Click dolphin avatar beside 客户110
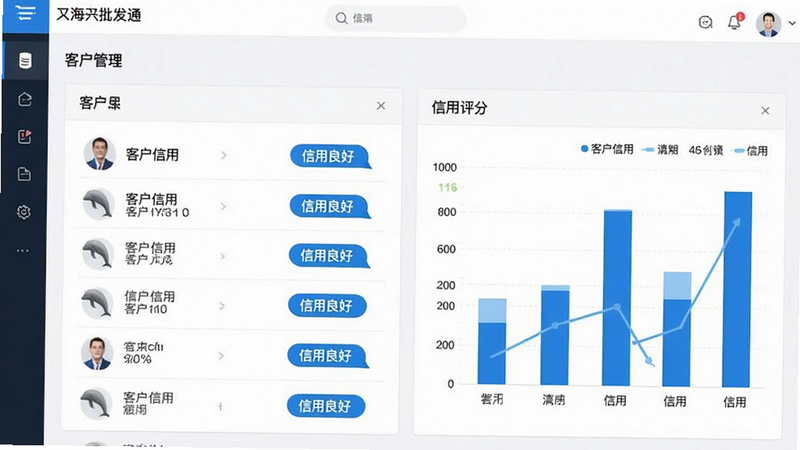This screenshot has width=800, height=450. (97, 303)
